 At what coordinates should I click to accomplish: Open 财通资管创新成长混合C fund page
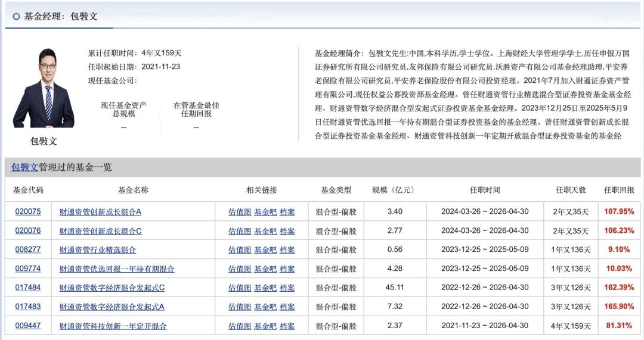tap(101, 231)
